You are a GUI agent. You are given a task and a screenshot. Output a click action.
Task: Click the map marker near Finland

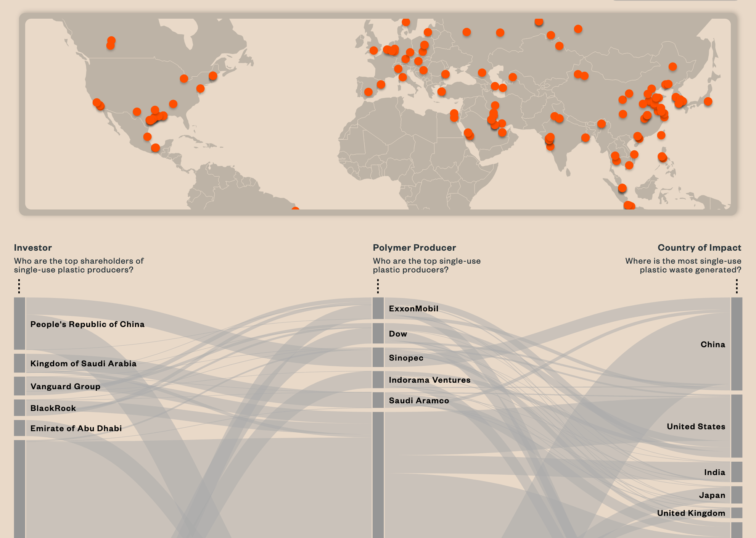click(428, 32)
